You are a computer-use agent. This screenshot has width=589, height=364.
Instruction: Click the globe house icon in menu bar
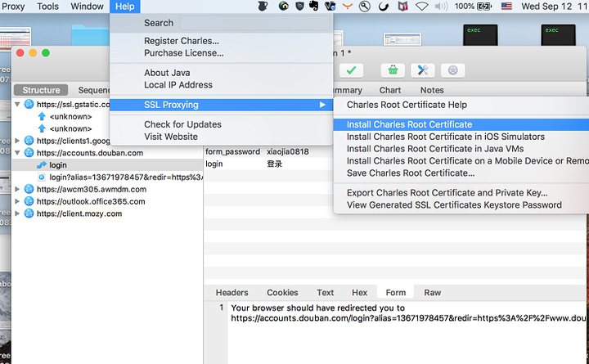[x=284, y=6]
